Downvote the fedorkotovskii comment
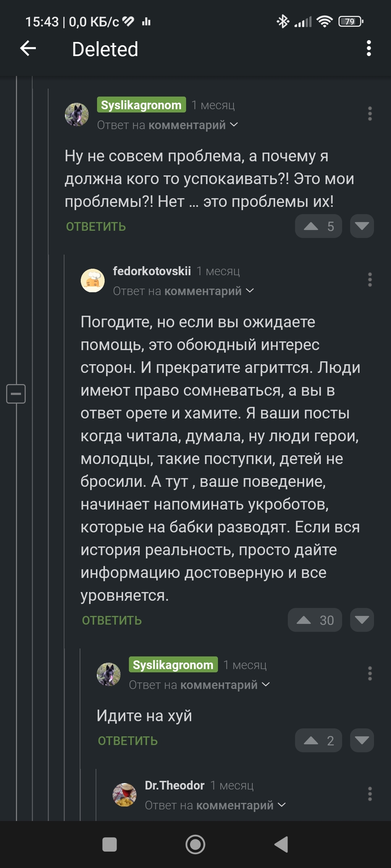This screenshot has height=868, width=391. [x=362, y=620]
